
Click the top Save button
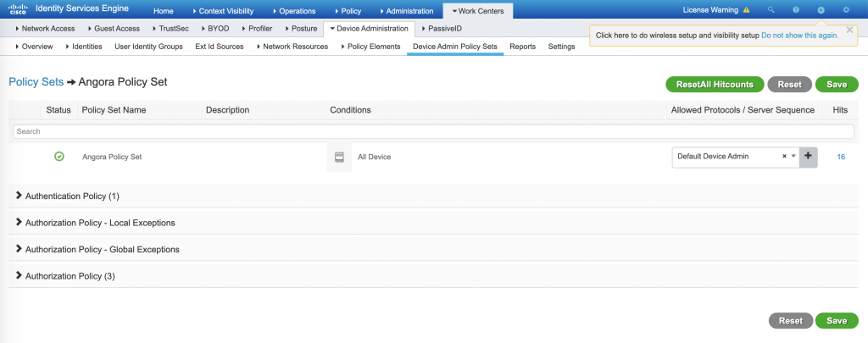[837, 85]
